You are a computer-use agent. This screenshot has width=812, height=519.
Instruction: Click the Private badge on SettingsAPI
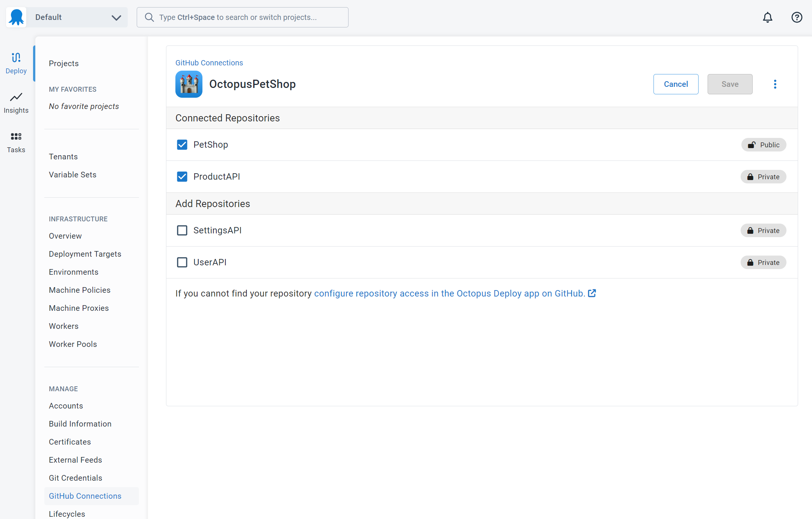(763, 230)
